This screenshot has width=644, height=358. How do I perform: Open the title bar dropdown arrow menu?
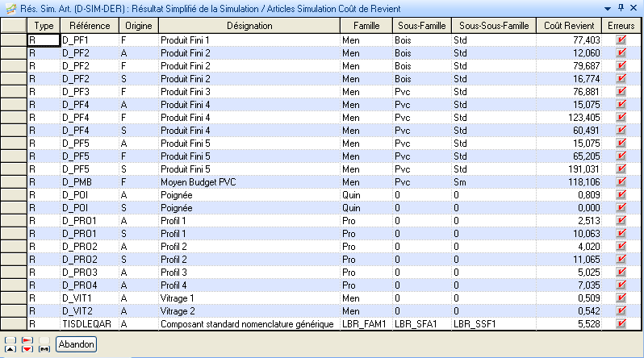(606, 7)
